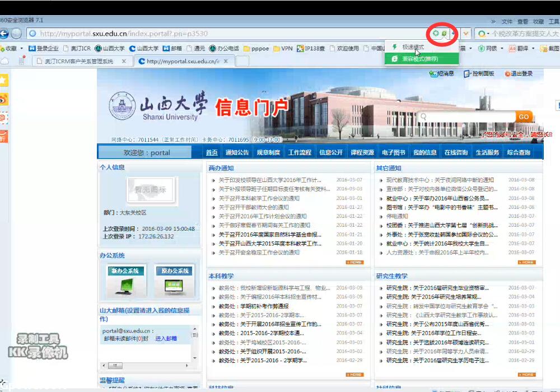Select 极速模式 from the mode dropdown

[413, 48]
